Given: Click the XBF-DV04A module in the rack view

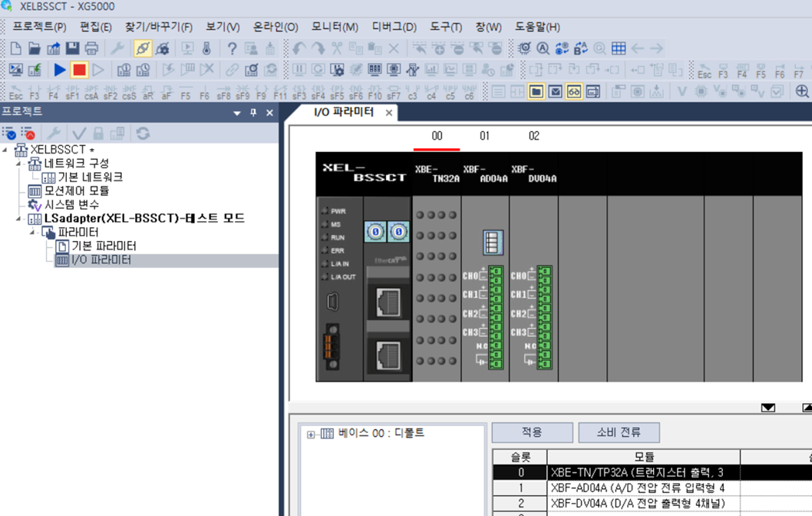Looking at the screenshot, I should click(x=533, y=266).
